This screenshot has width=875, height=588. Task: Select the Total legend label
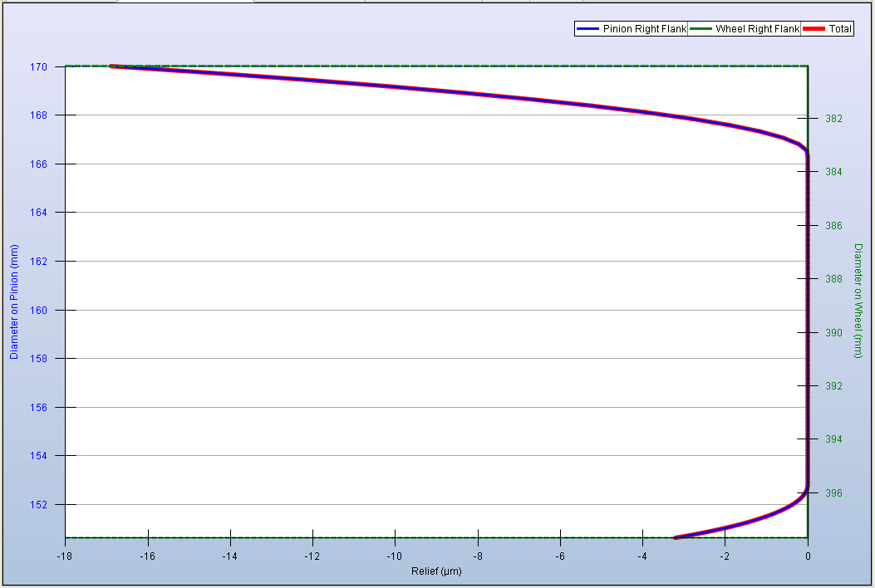coord(840,29)
